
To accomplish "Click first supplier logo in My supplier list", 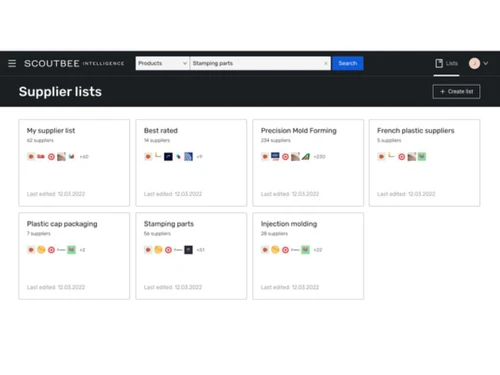I will pyautogui.click(x=31, y=156).
